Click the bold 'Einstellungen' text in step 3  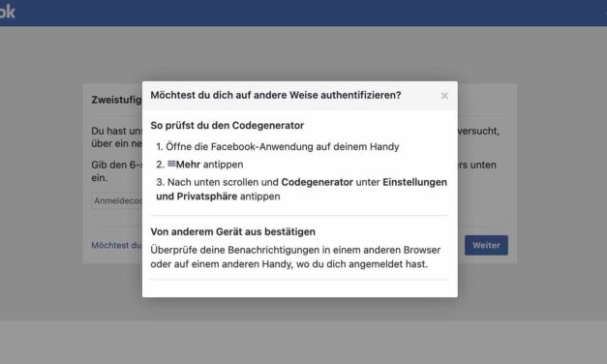coord(414,182)
